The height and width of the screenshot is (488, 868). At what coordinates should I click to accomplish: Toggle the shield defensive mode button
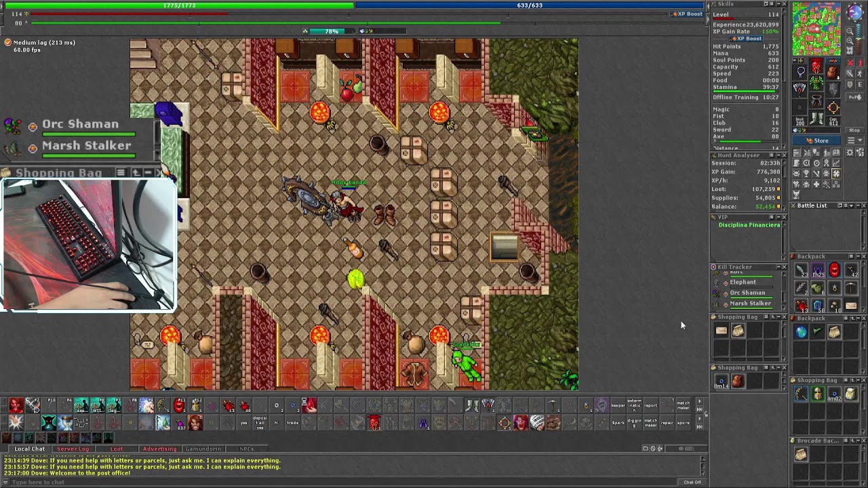(x=850, y=84)
